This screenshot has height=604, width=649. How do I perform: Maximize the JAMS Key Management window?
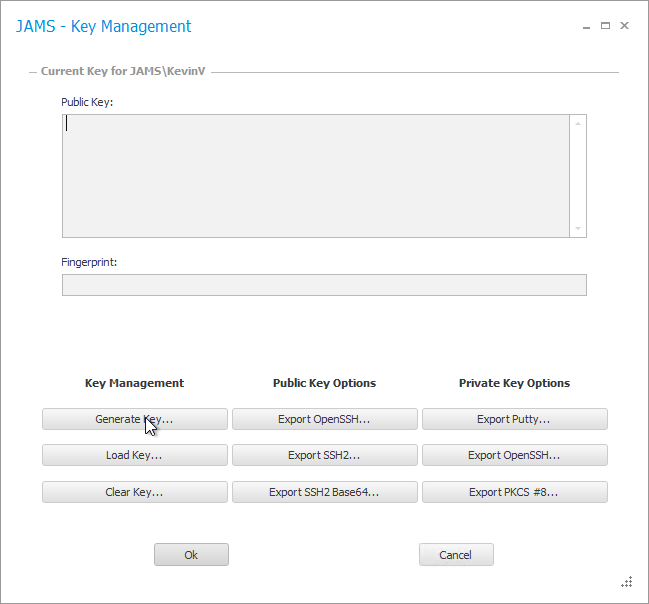coord(605,26)
